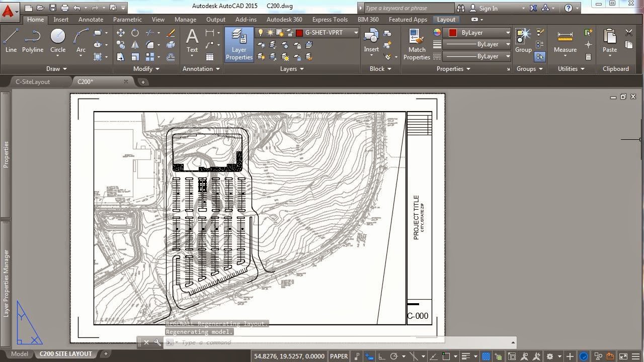Click the red ByLayer object color swatch

[453, 33]
